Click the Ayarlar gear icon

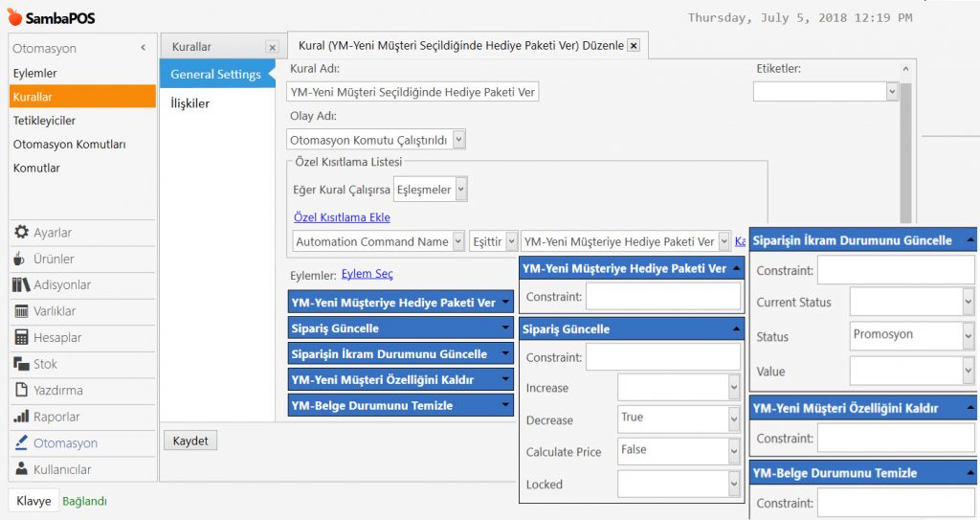[20, 233]
